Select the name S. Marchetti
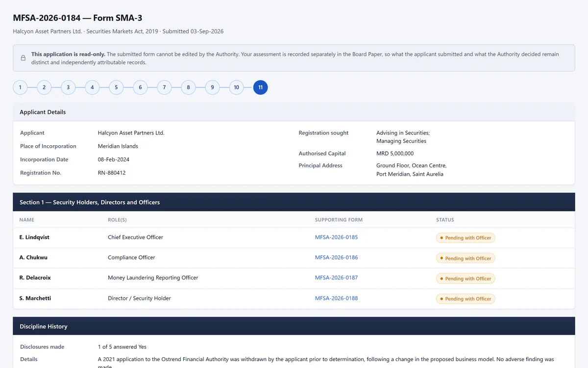 click(35, 298)
